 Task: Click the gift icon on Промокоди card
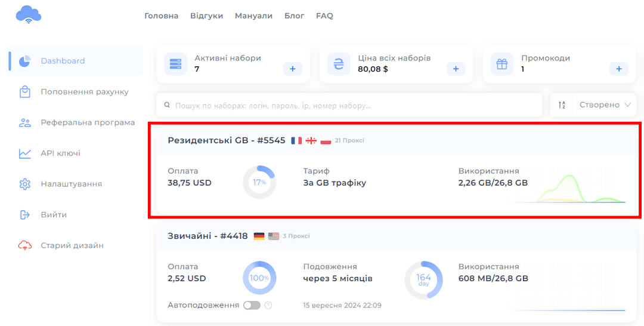(x=501, y=64)
